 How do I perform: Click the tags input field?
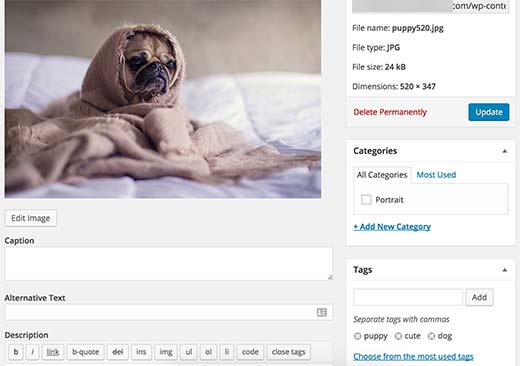coord(408,297)
